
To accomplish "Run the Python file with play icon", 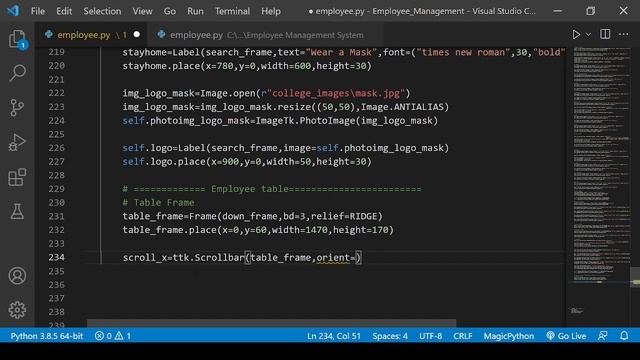I will pos(576,35).
